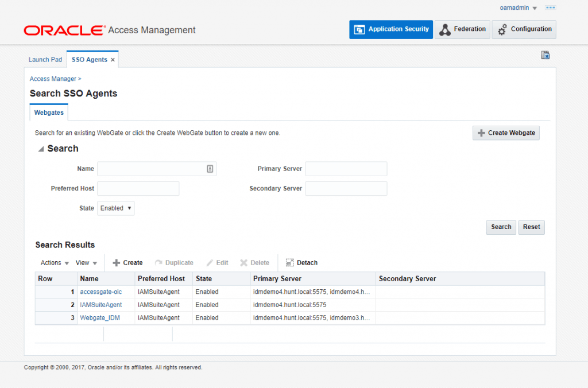The width and height of the screenshot is (588, 388).
Task: Open the accessgate-oic agent link
Action: (101, 292)
